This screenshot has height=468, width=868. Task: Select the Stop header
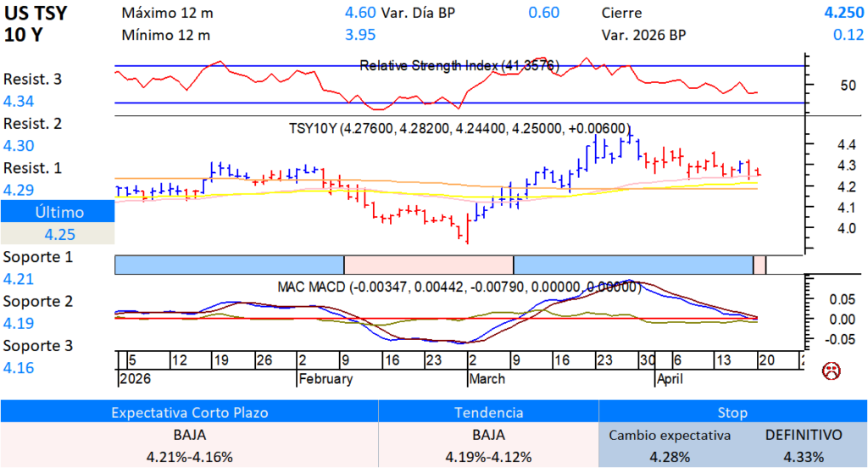pos(732,412)
